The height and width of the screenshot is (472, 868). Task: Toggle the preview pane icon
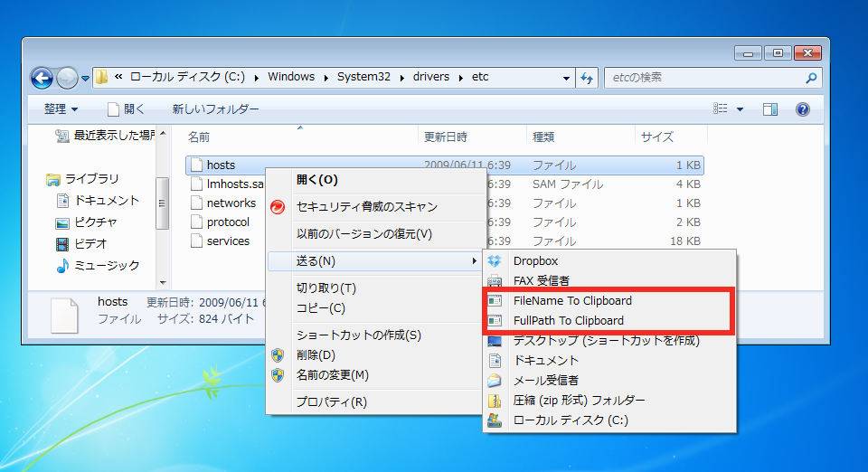click(770, 109)
